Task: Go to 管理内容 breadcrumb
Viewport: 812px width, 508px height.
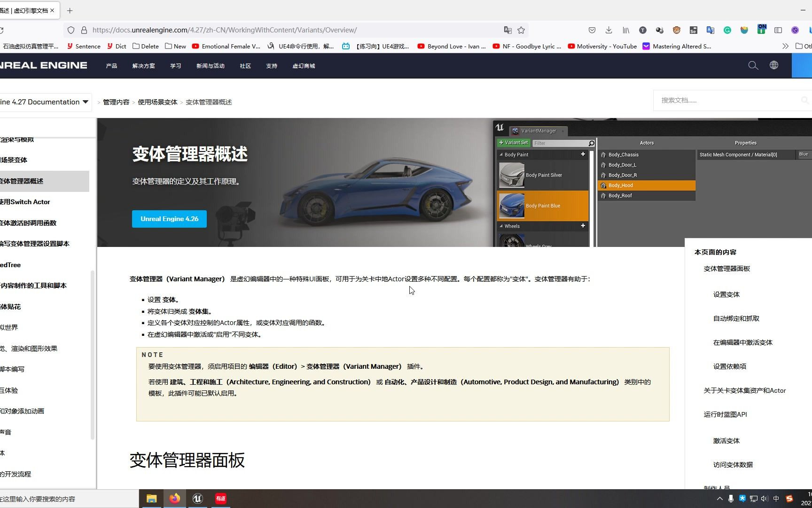Action: tap(116, 102)
